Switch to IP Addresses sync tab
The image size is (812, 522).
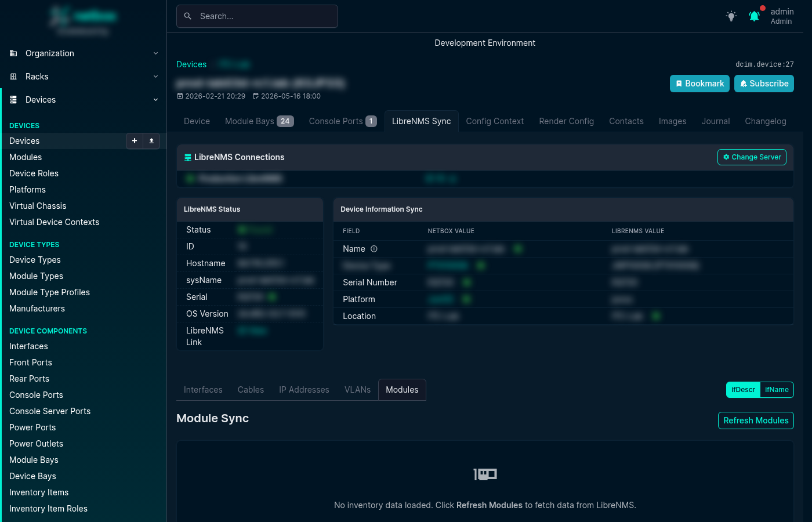point(304,390)
